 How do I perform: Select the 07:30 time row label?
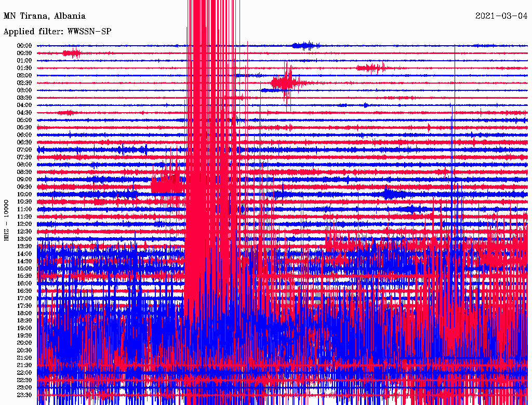coord(24,157)
